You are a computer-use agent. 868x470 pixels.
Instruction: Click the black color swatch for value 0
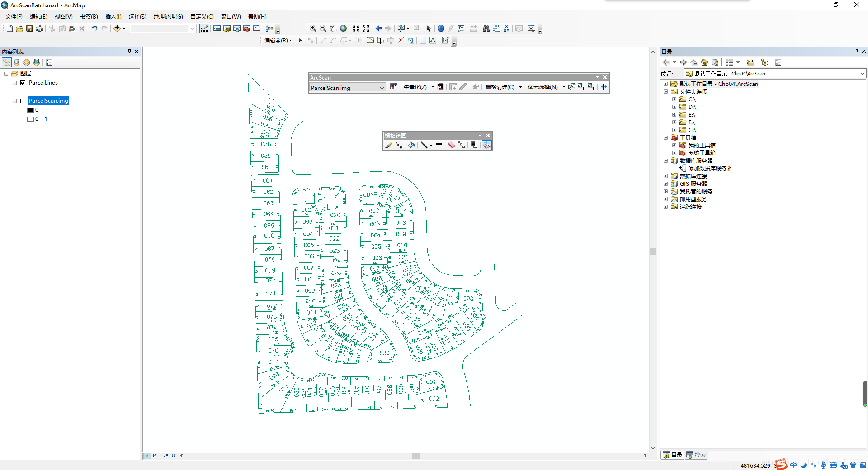click(30, 110)
